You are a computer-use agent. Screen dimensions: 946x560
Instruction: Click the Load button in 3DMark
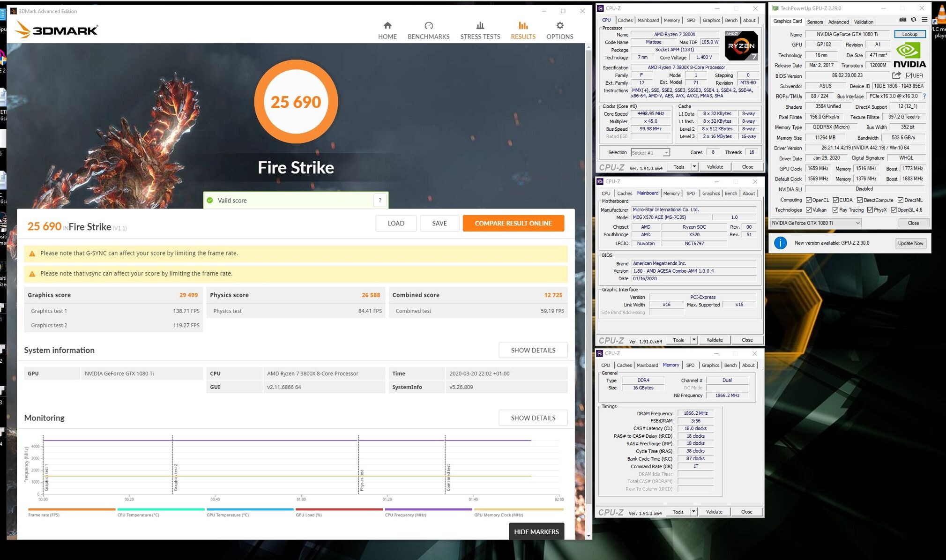(396, 224)
